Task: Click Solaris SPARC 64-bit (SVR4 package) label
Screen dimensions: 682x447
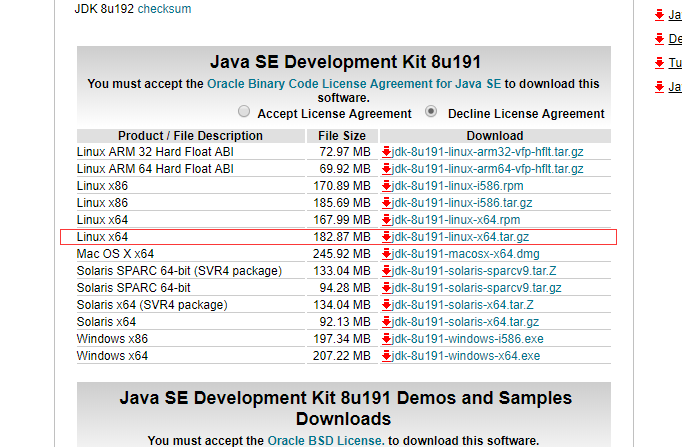Action: (x=179, y=270)
